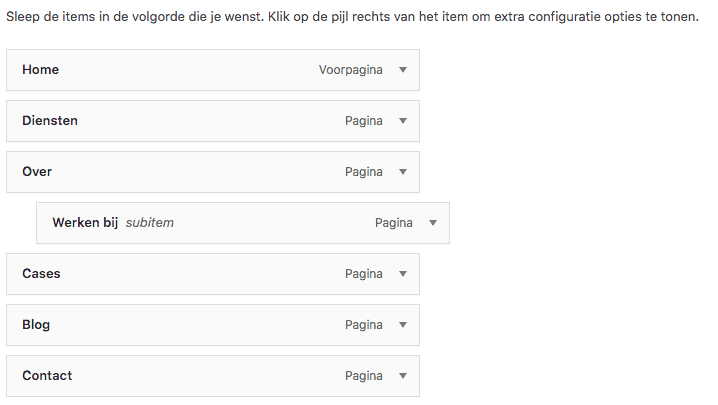Select the Contact menu item title
The image size is (718, 405).
(x=47, y=376)
